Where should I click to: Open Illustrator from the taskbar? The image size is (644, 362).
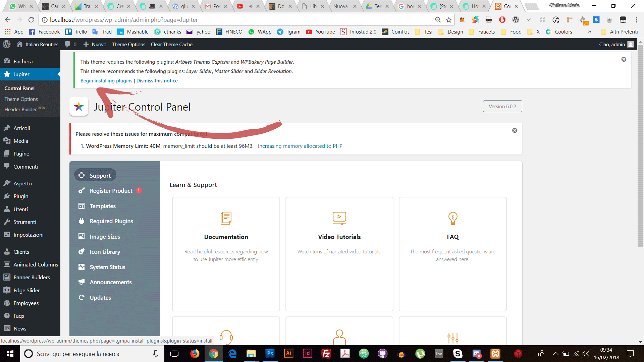point(288,354)
